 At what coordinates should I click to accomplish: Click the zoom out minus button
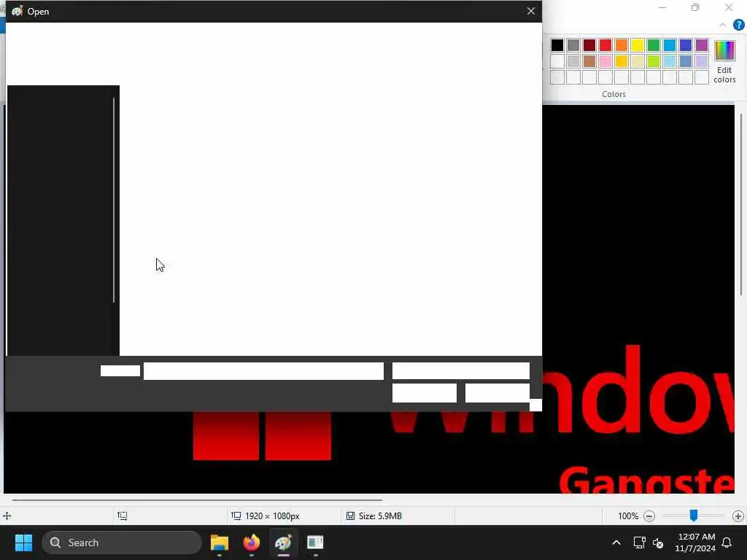pyautogui.click(x=649, y=516)
